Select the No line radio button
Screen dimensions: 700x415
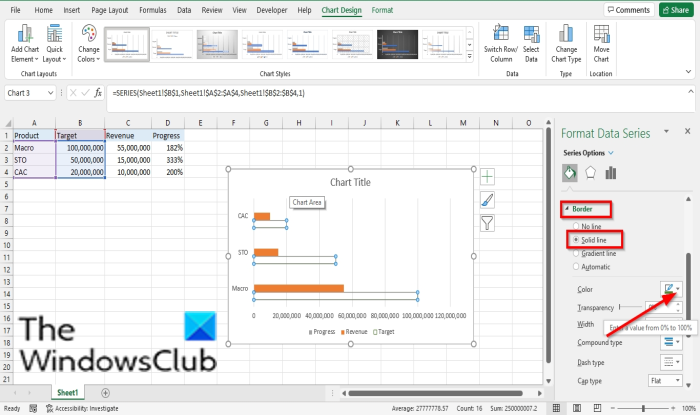point(576,226)
